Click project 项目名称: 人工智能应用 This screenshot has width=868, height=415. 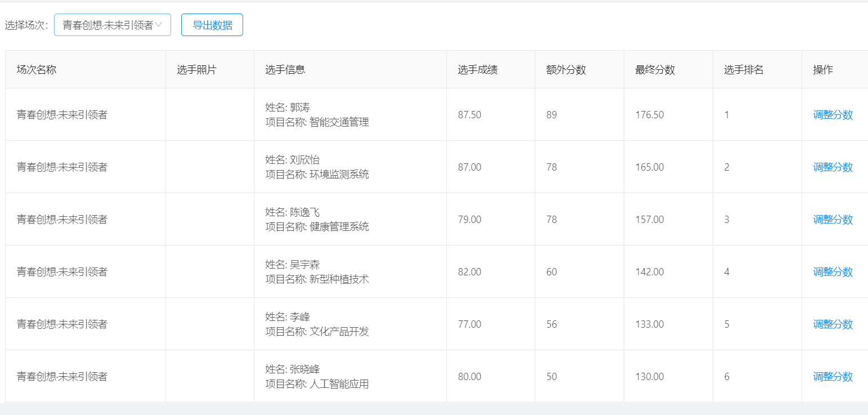click(317, 384)
